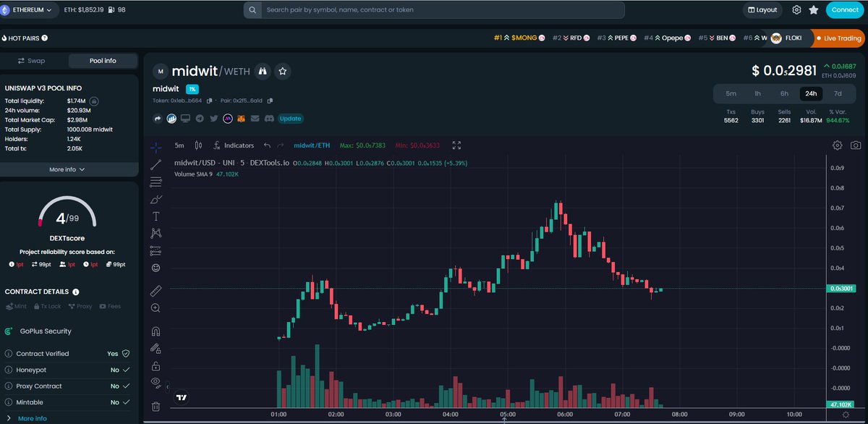Click the liquidity lock icon near $1.74M
The width and height of the screenshot is (868, 424).
[94, 101]
